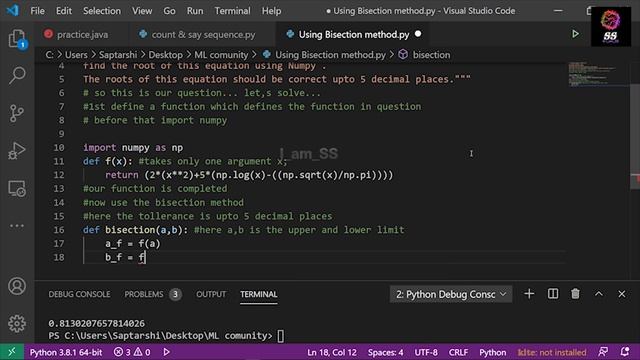Open the Explorer view in activity bar
The height and width of the screenshot is (360, 640).
point(17,39)
